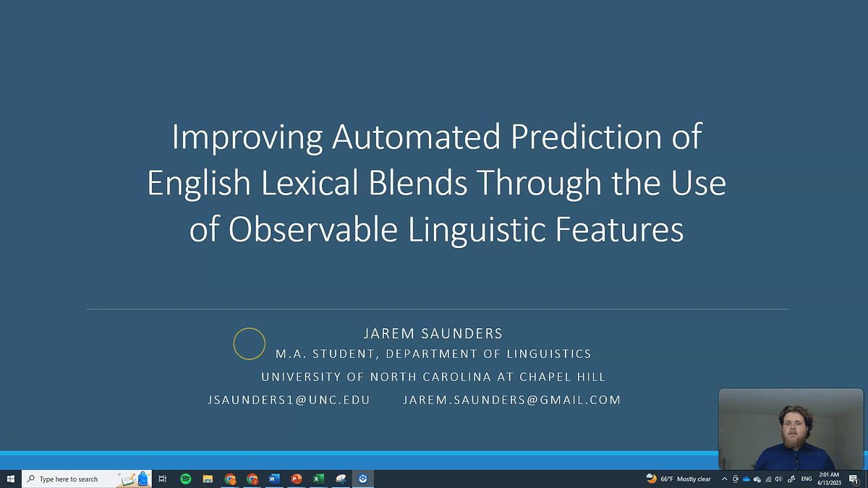The width and height of the screenshot is (868, 488).
Task: Click the name JAREM SAUNDERS
Action: tap(433, 333)
